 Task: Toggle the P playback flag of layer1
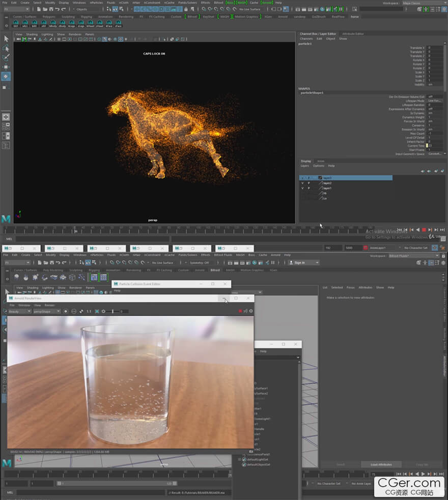click(x=309, y=188)
